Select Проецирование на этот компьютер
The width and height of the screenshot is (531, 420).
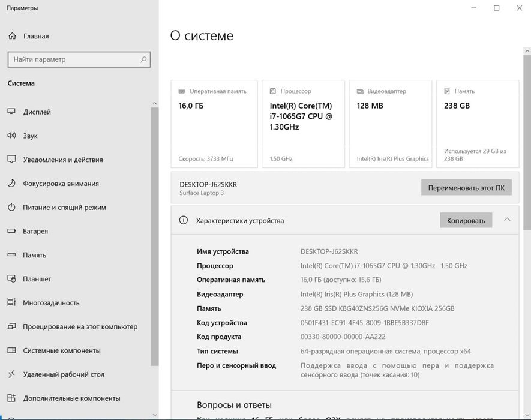coord(80,327)
